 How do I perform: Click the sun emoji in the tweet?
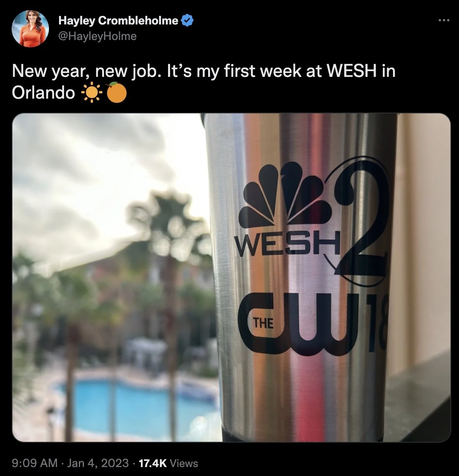pyautogui.click(x=91, y=93)
